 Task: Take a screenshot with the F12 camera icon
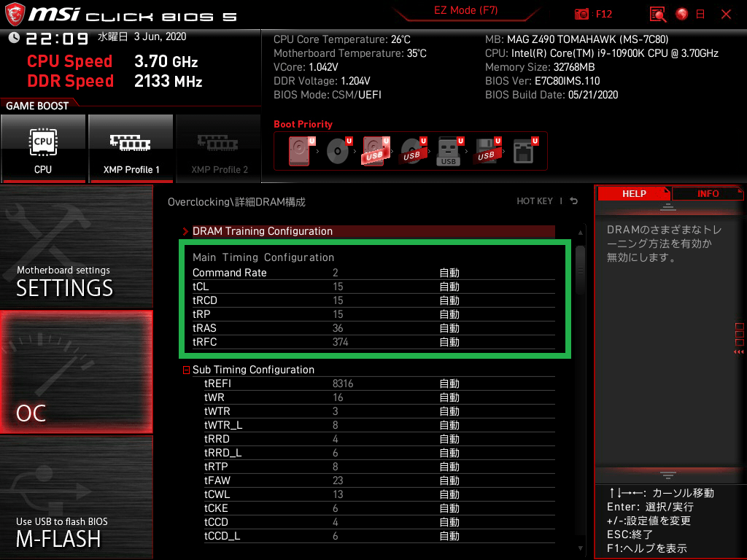pyautogui.click(x=581, y=15)
